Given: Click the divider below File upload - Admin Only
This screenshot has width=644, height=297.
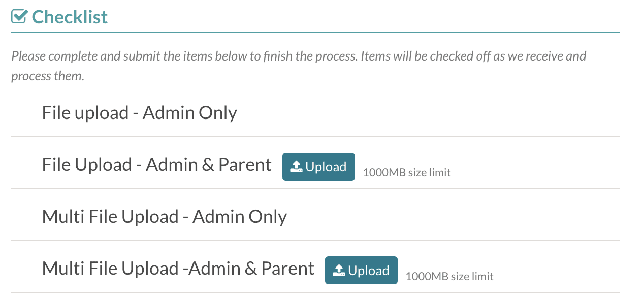Looking at the screenshot, I should click(315, 137).
